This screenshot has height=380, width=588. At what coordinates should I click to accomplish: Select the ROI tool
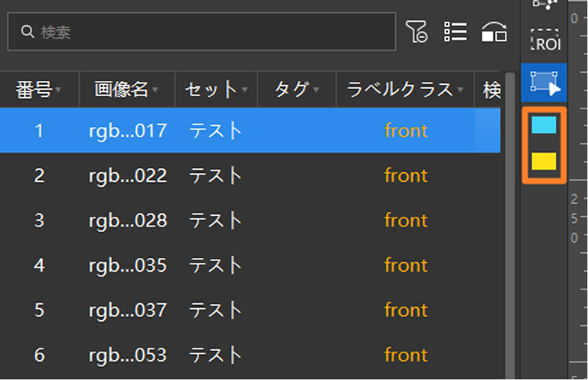545,40
